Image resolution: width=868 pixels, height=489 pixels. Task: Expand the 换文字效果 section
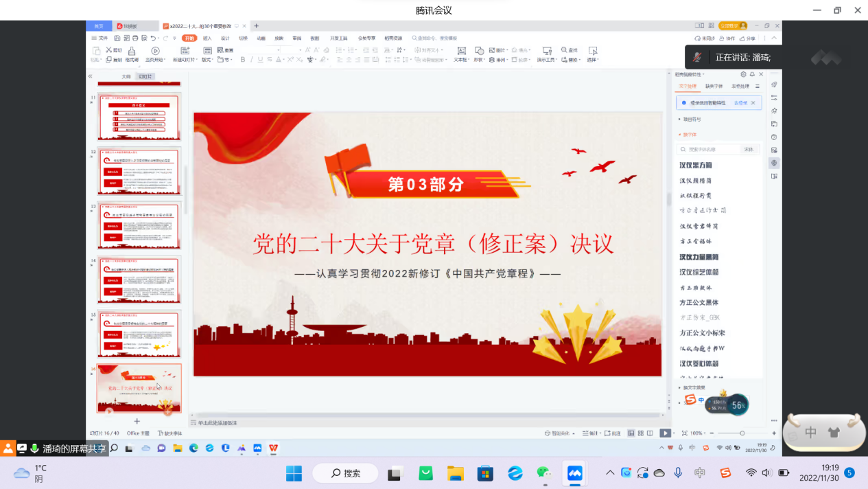tap(694, 387)
